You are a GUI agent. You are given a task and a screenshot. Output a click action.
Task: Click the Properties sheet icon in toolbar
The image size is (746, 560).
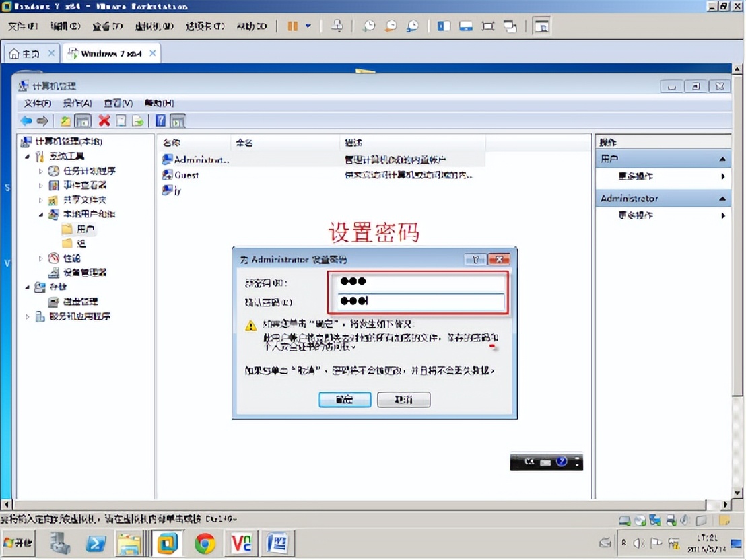121,121
